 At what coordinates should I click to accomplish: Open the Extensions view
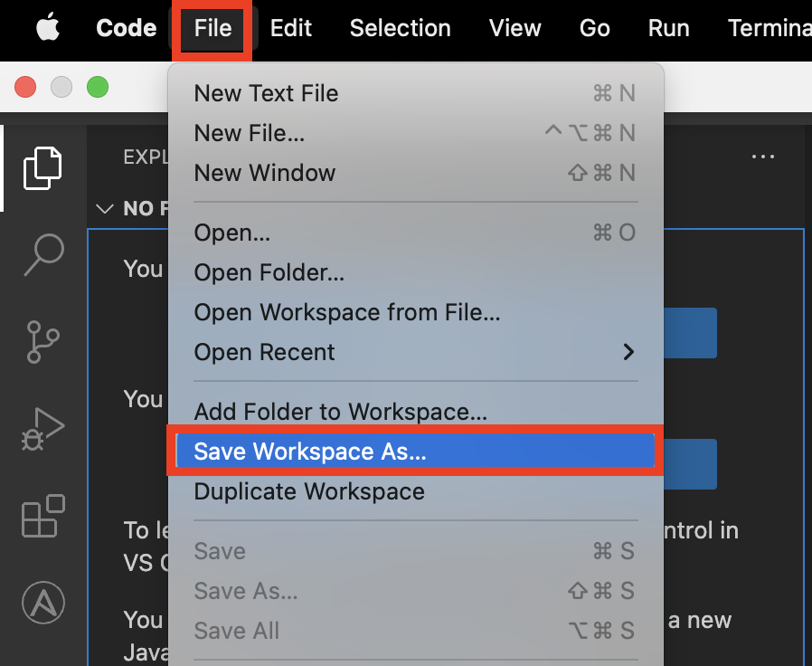point(43,516)
